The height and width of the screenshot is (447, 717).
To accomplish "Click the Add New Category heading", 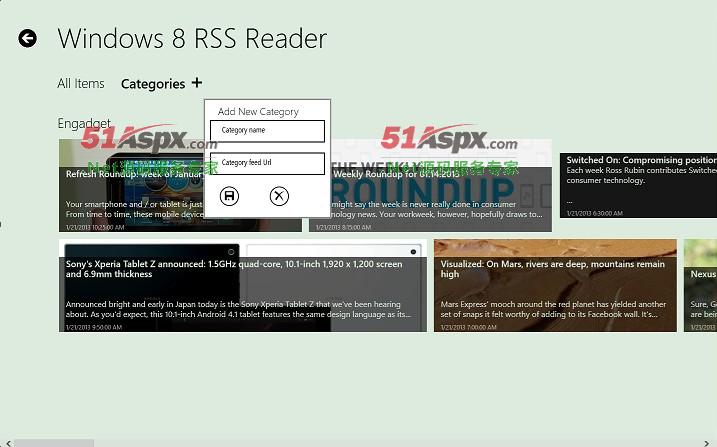I will coord(258,112).
